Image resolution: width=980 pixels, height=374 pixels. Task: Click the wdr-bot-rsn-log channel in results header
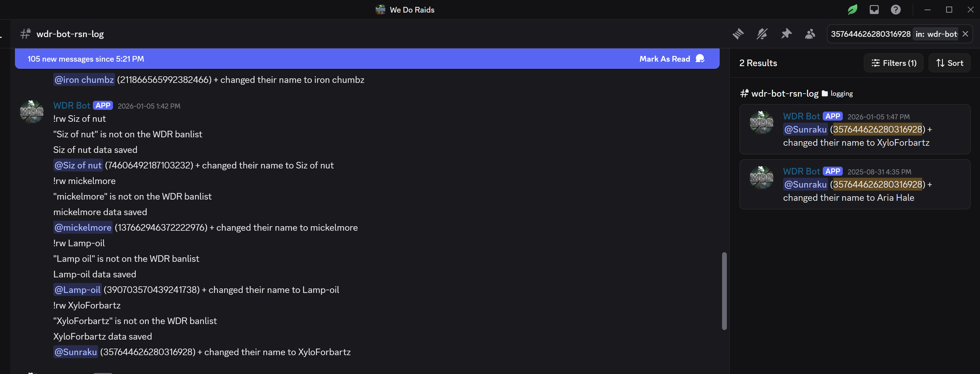pos(784,93)
